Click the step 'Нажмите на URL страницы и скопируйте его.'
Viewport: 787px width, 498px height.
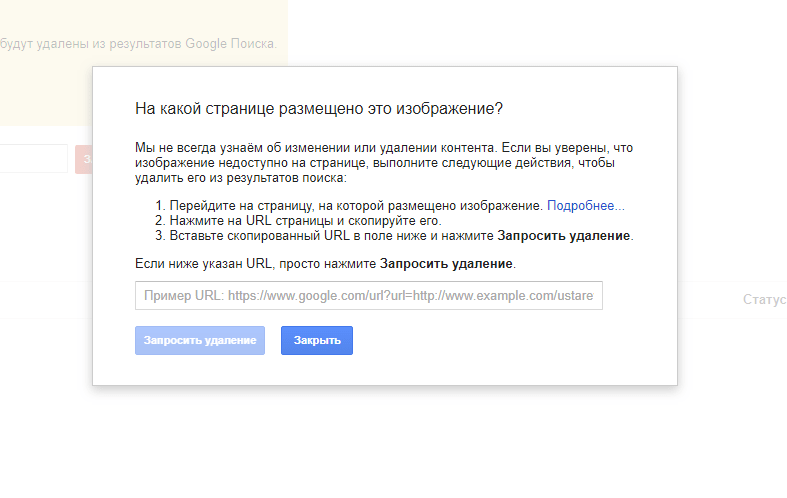[x=305, y=220]
